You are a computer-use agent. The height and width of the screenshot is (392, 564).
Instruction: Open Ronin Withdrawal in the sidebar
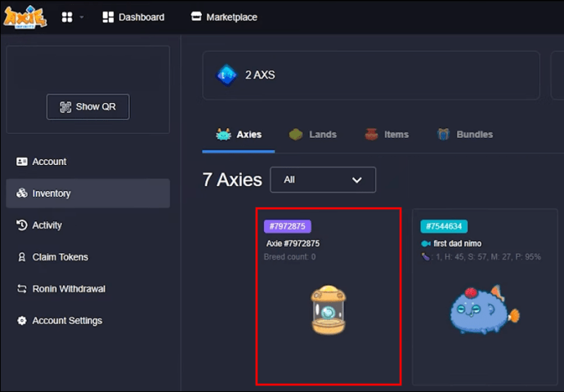[x=87, y=289]
